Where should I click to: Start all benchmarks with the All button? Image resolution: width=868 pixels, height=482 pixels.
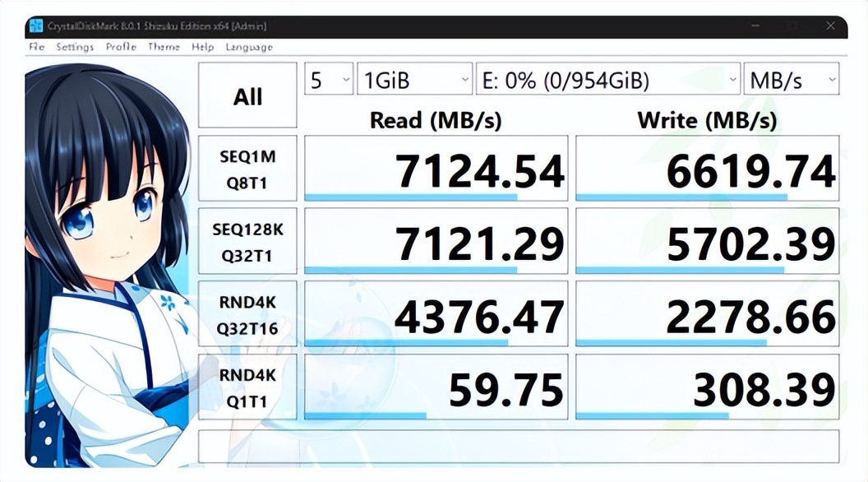247,95
